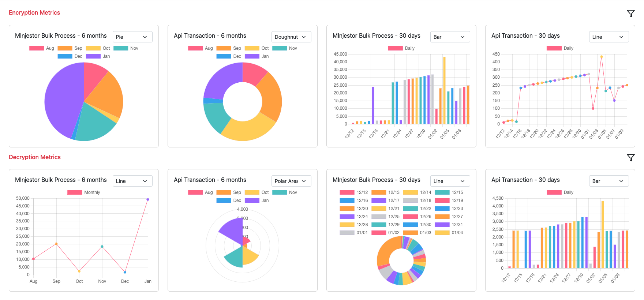Click teal Nov sector of polar area chart
The image size is (644, 300).
(x=235, y=257)
